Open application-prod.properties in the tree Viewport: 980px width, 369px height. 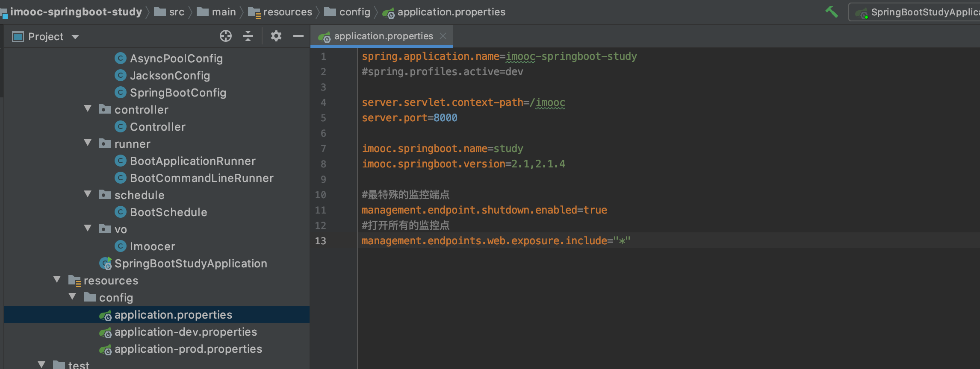coord(188,349)
